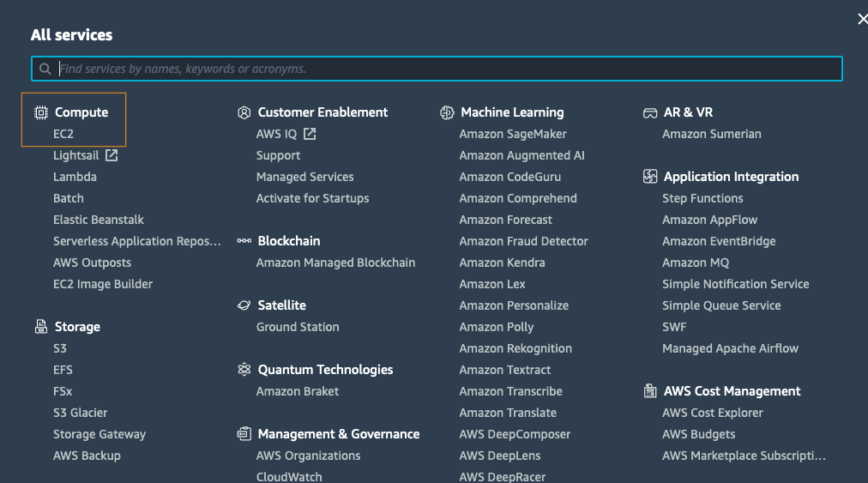Click the AWS Cost Management icon

[650, 391]
